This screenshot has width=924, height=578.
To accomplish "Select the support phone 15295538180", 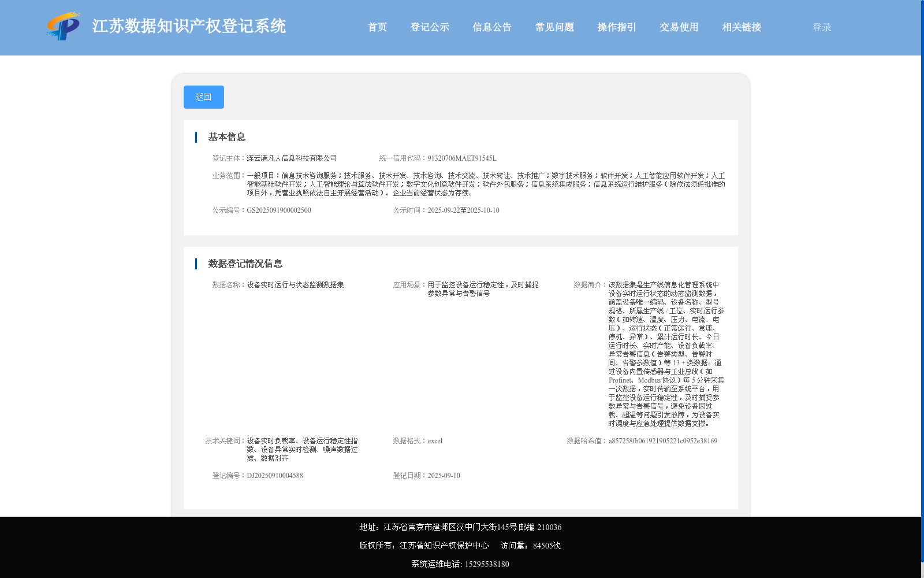I will pyautogui.click(x=487, y=564).
